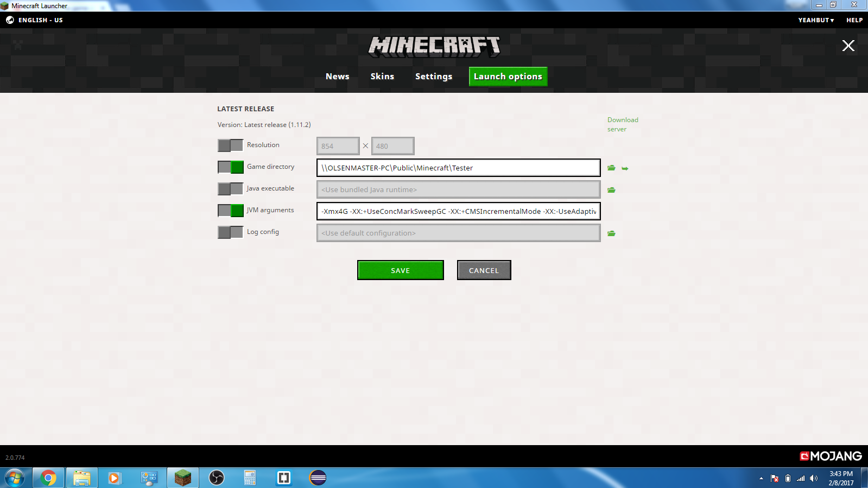Image resolution: width=868 pixels, height=488 pixels.
Task: Select the Launch options tab
Action: (x=508, y=77)
